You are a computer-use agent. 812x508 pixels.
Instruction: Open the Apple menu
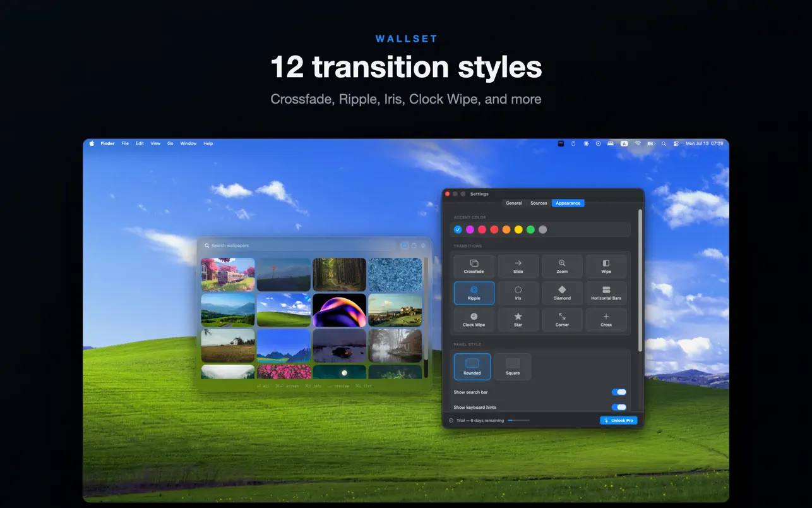(92, 143)
